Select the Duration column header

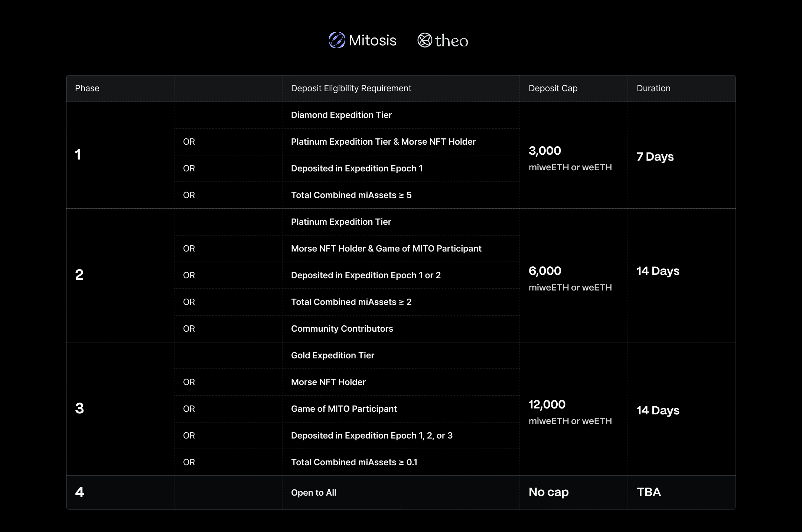pos(653,88)
